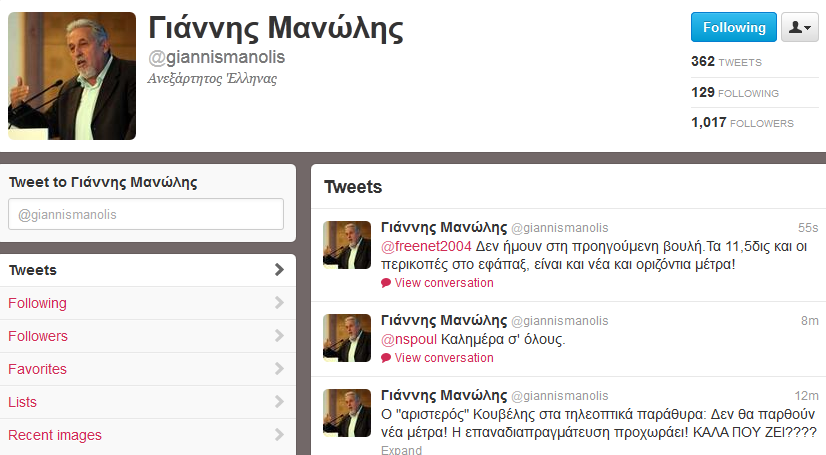View conversation for the @freenet2004 reply
The image size is (826, 455).
coord(444,283)
